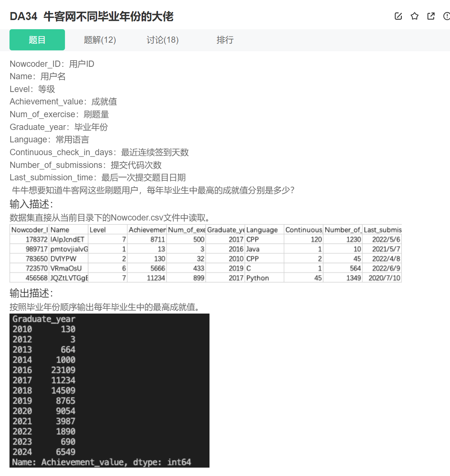Click the output row 2010 130
450x476 pixels.
tap(44, 329)
